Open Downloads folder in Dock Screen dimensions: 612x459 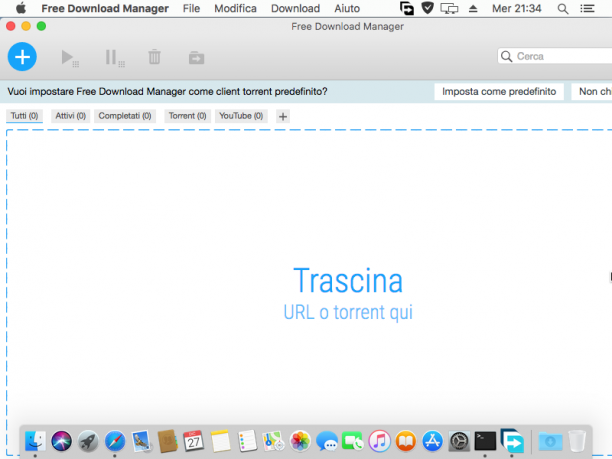(550, 441)
